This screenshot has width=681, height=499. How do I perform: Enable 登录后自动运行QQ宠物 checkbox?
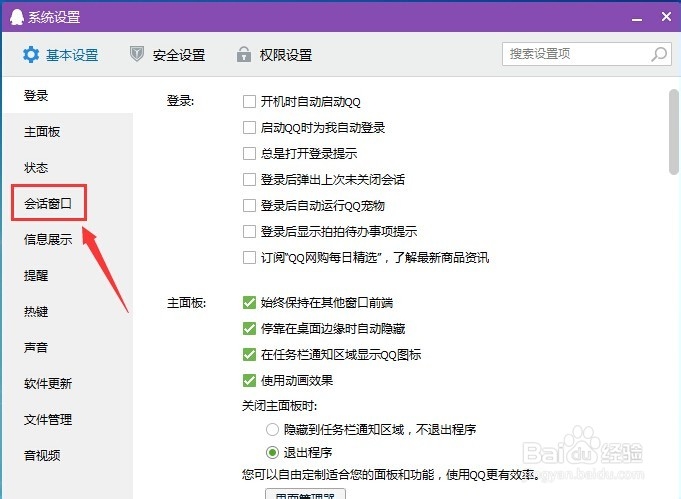pyautogui.click(x=249, y=205)
